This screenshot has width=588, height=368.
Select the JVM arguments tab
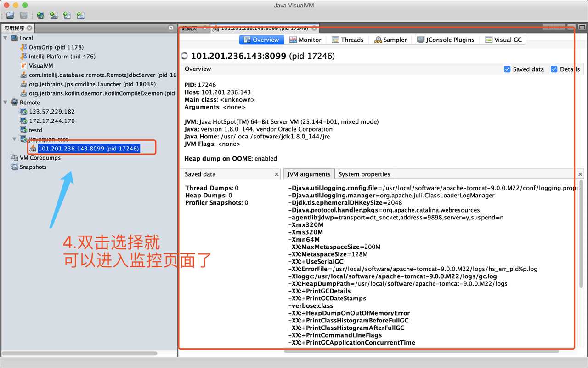pyautogui.click(x=309, y=174)
